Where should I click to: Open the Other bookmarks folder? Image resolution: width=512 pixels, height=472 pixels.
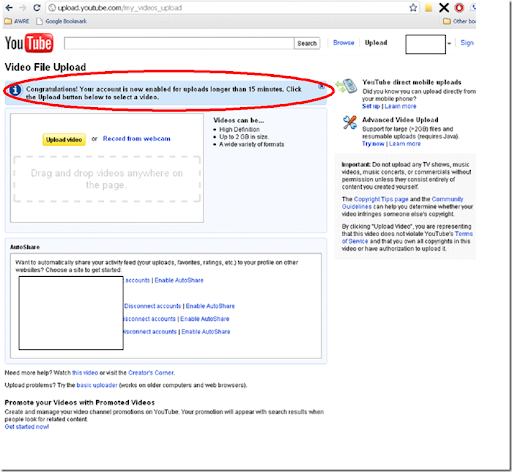point(459,21)
